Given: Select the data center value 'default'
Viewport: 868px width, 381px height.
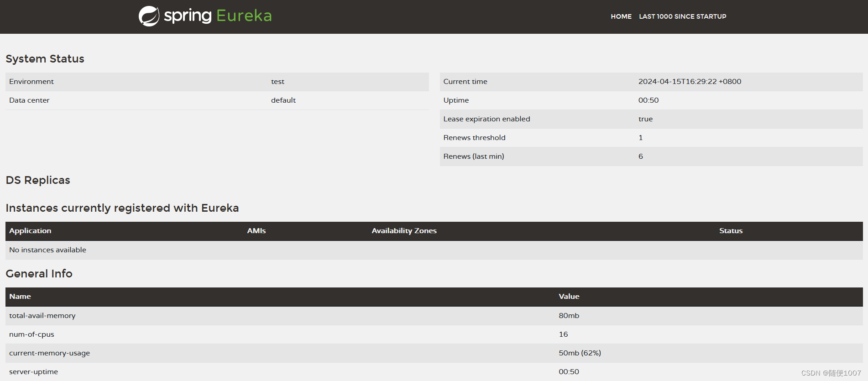Looking at the screenshot, I should (x=283, y=100).
